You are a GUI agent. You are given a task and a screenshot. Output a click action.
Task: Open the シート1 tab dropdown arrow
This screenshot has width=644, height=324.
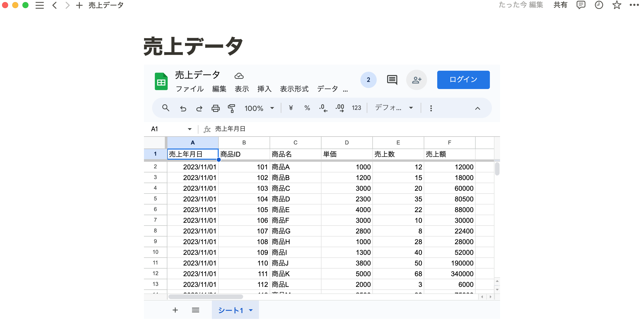pyautogui.click(x=251, y=310)
